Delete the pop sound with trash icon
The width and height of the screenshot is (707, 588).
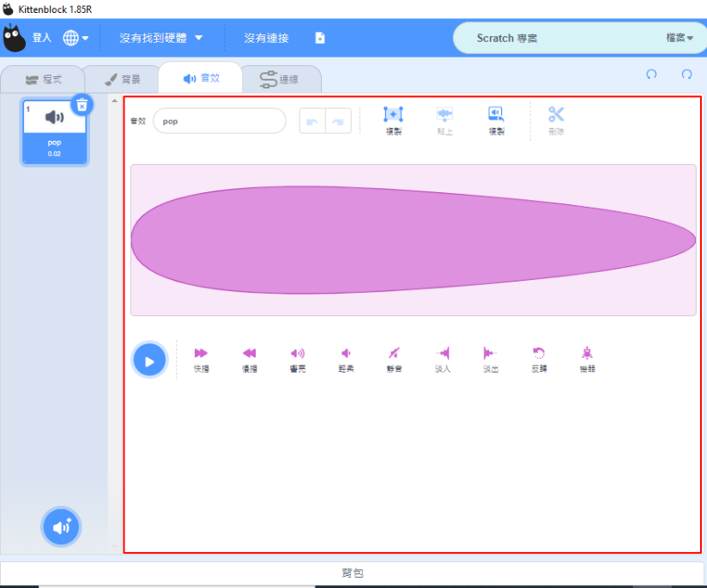click(x=82, y=105)
